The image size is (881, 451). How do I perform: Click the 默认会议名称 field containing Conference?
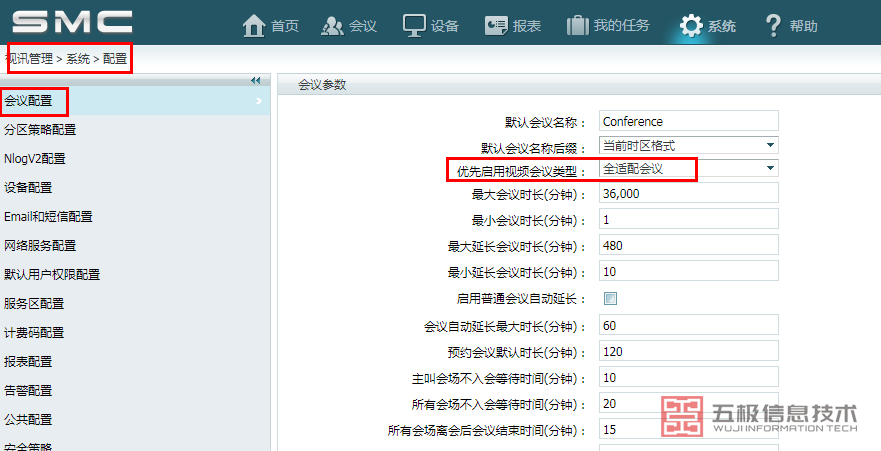[x=689, y=121]
